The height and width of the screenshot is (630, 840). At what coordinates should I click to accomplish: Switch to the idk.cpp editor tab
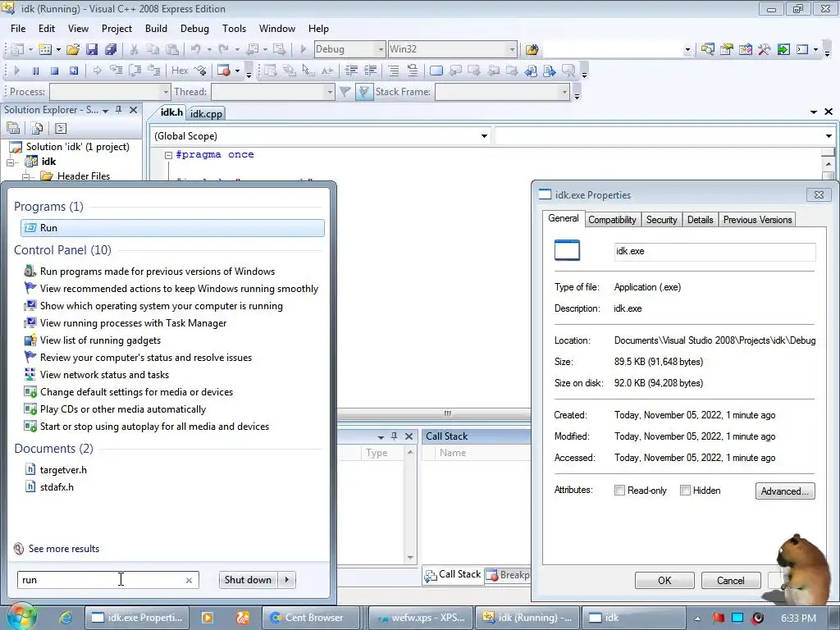(206, 113)
